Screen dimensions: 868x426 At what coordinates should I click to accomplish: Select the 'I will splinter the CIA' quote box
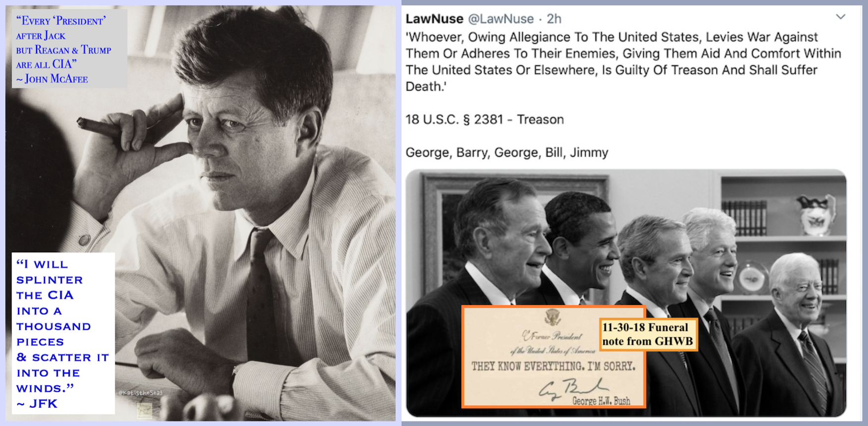(x=63, y=333)
